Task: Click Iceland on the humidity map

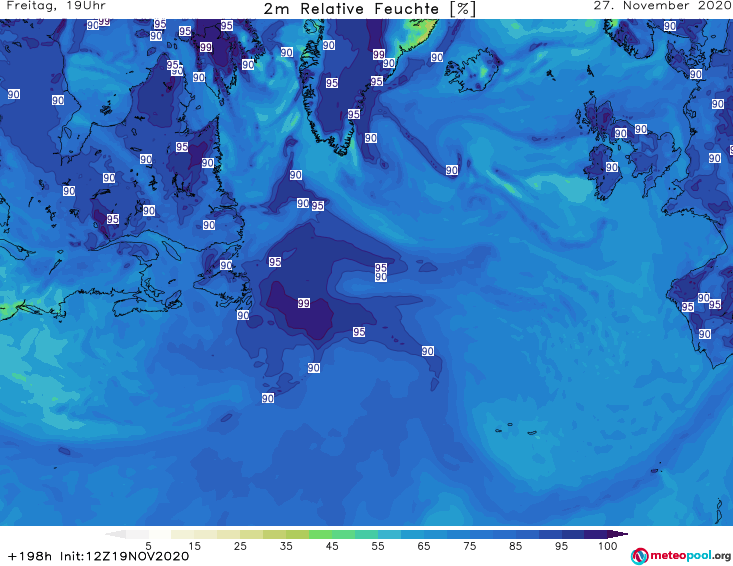Action: coord(474,72)
